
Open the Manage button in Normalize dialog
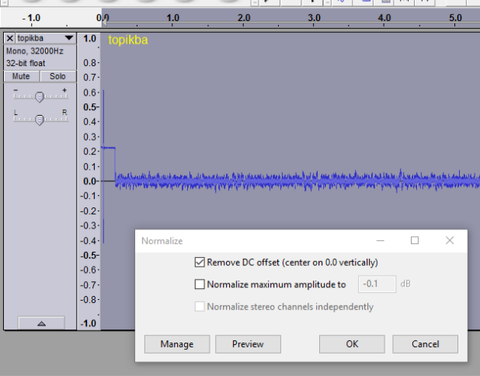pyautogui.click(x=177, y=344)
